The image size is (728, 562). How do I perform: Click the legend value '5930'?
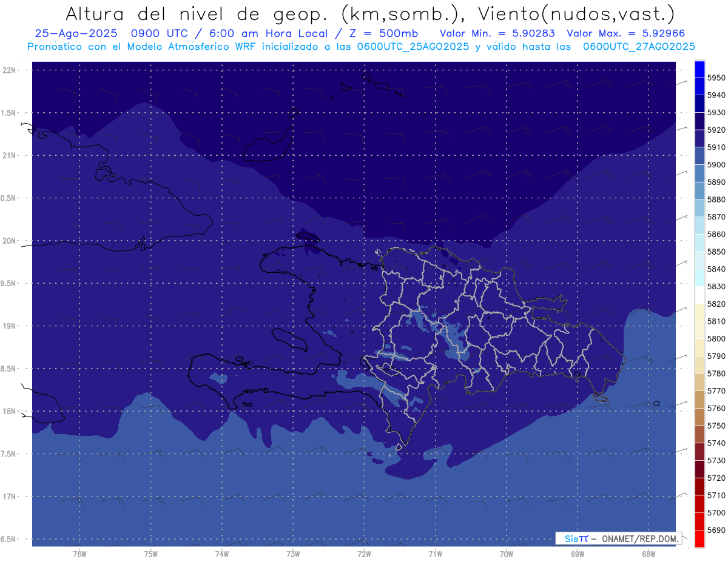(716, 113)
